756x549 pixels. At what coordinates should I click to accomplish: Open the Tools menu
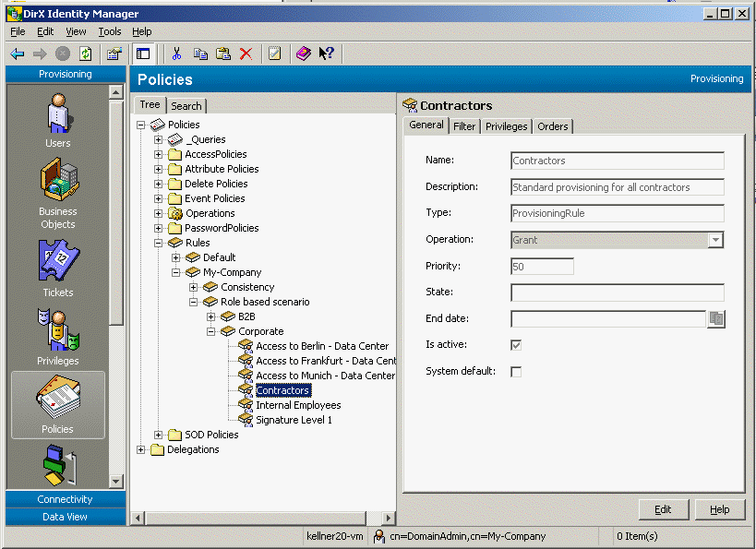click(x=109, y=31)
